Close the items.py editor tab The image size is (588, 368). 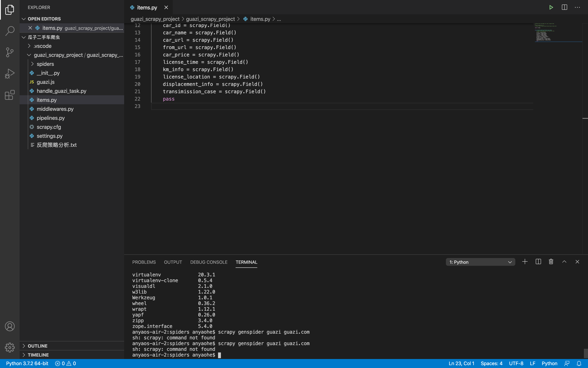pos(166,7)
